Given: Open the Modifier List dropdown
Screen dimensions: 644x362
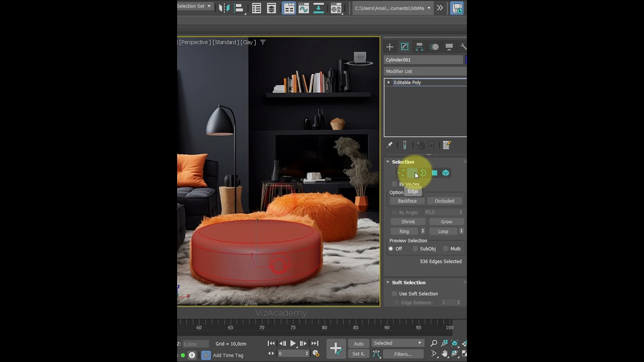Looking at the screenshot, I should click(425, 71).
